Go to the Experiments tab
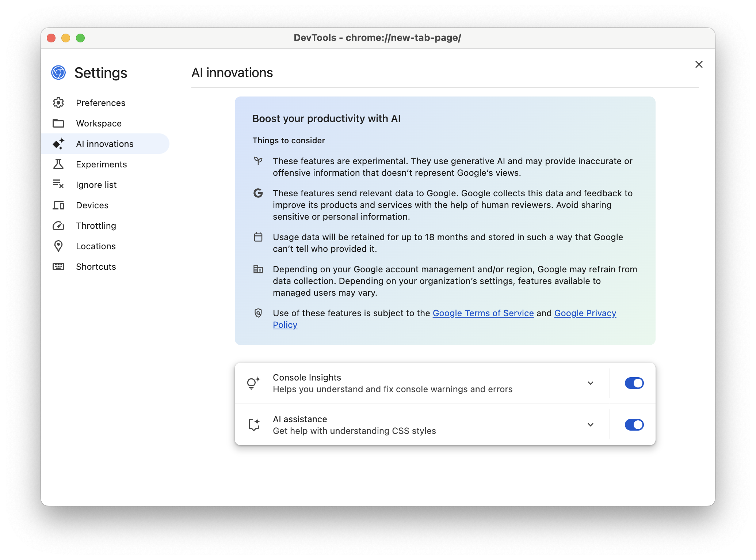756x560 pixels. coord(105,164)
